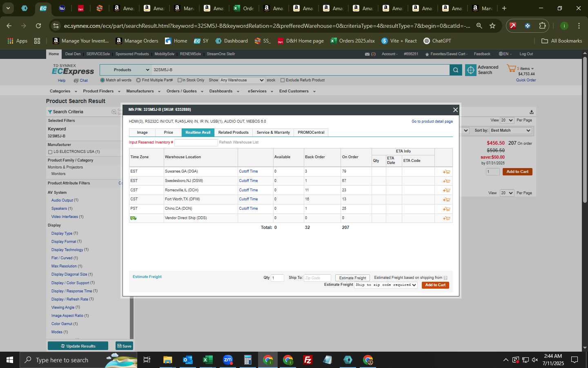588x368 pixels.
Task: Tick LG ELECTRONICS USA manufacturer filter
Action: click(50, 152)
